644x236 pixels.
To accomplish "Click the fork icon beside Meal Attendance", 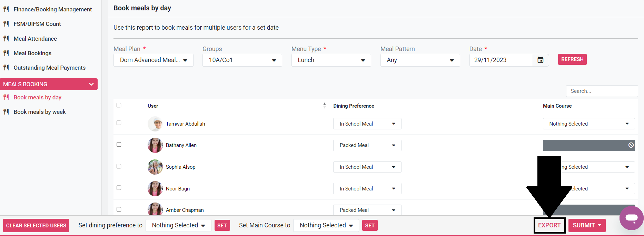I will tap(6, 39).
